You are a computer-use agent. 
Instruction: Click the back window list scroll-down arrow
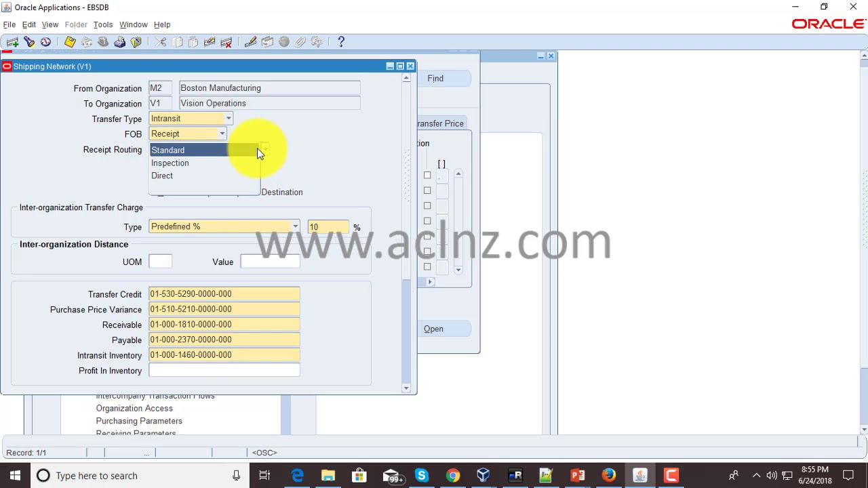click(x=458, y=270)
